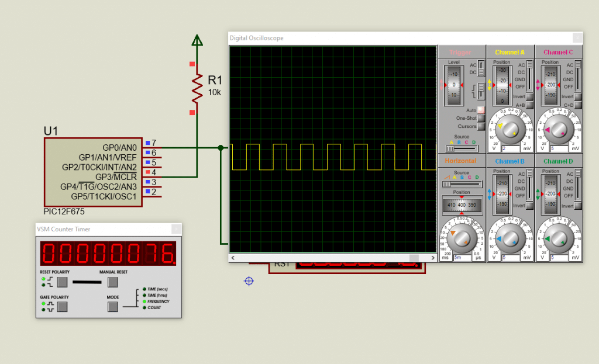
Task: Click the green Channel D position arrow
Action: [x=538, y=194]
